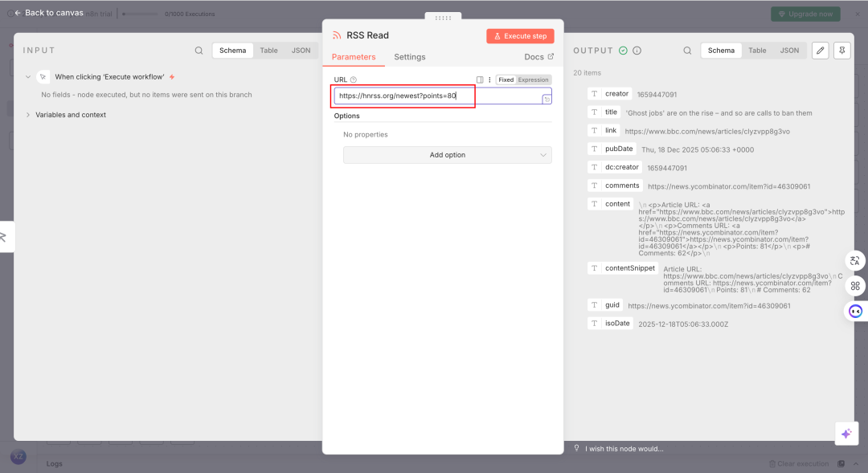The width and height of the screenshot is (868, 473).
Task: Click the isoDate field pill
Action: 611,323
